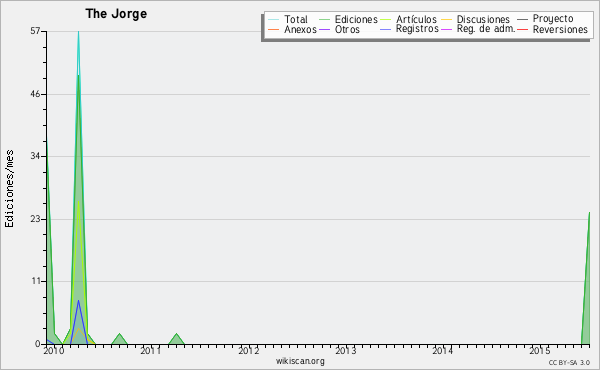Viewport: 600px width, 370px height.
Task: Click the chart title The Jorge
Action: (x=116, y=14)
